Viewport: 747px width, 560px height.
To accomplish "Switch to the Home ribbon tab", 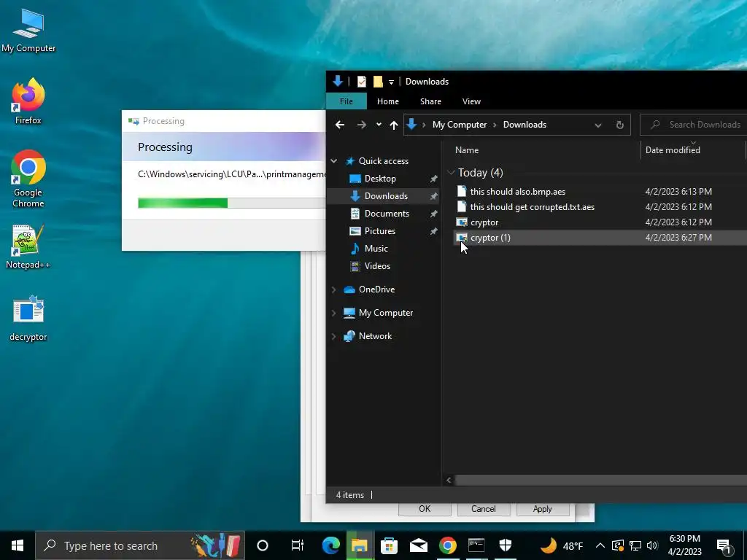I will pyautogui.click(x=388, y=101).
